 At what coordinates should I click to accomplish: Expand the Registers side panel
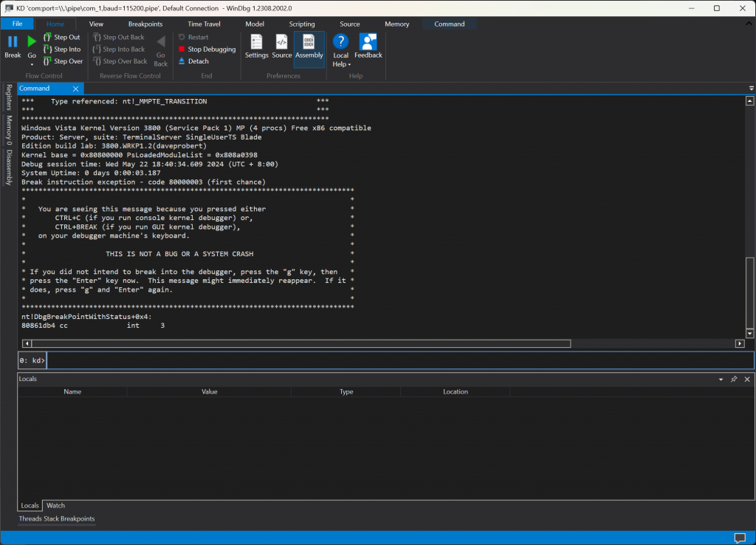tap(9, 97)
